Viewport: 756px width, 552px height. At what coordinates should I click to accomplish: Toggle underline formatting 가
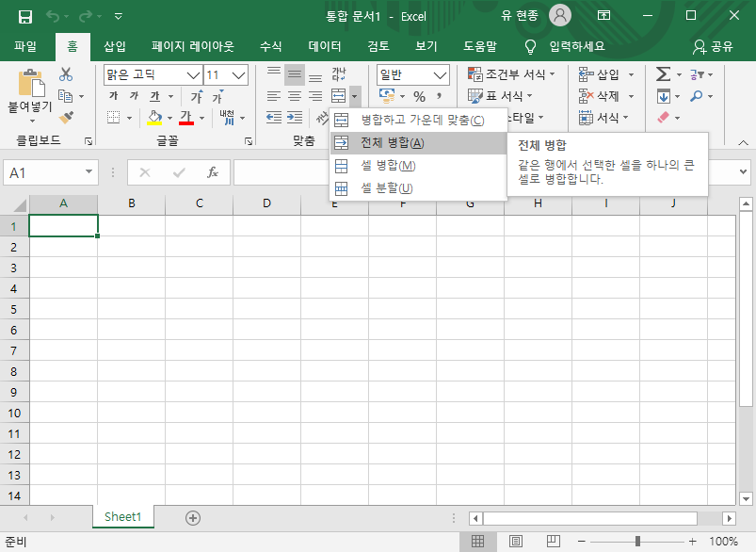pos(154,96)
